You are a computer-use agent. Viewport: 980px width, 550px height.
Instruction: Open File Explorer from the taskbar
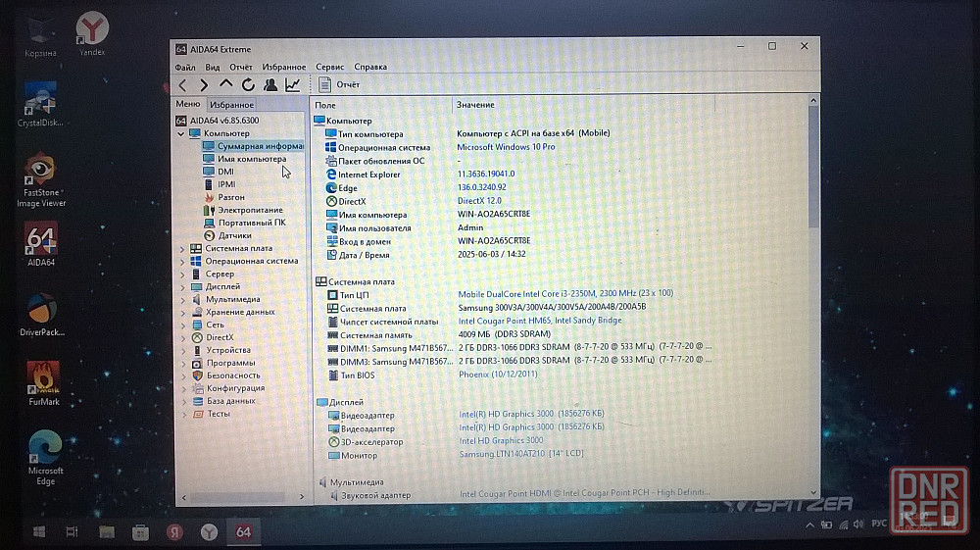107,532
